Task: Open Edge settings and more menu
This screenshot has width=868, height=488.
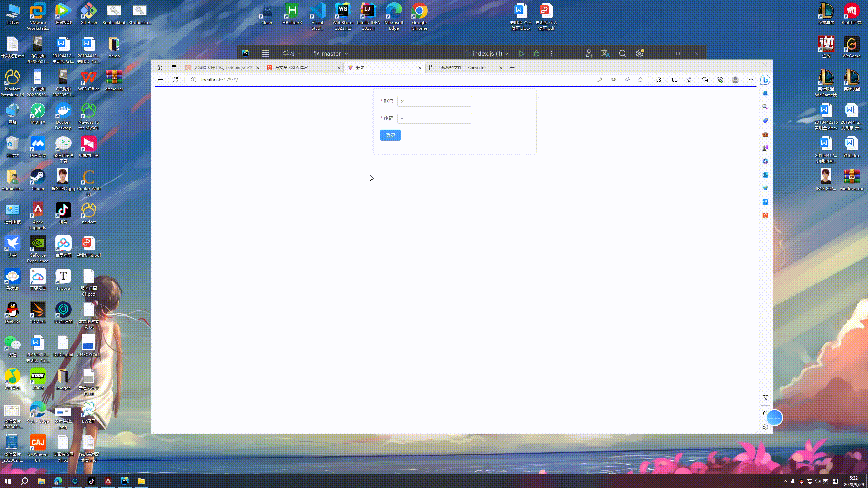Action: (x=751, y=80)
